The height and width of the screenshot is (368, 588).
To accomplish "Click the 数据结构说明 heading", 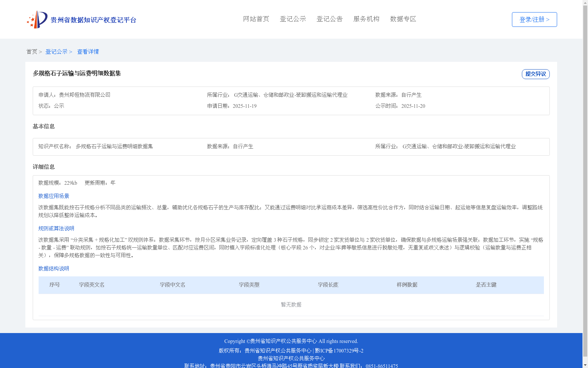I will [x=54, y=269].
